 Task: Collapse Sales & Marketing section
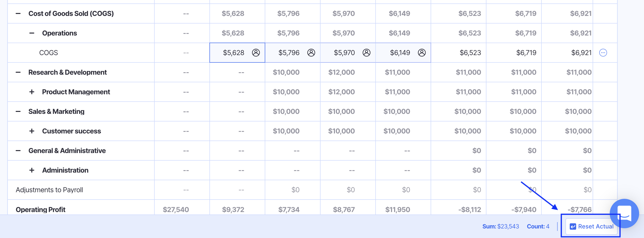coord(18,111)
